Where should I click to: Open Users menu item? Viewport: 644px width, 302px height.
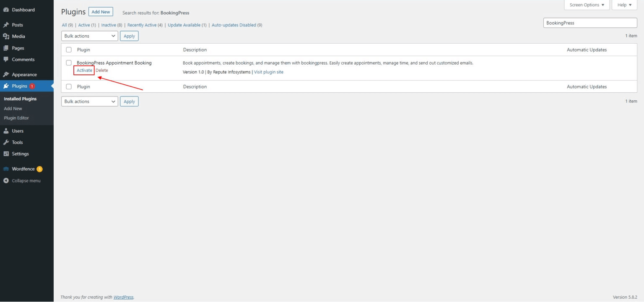coord(18,131)
